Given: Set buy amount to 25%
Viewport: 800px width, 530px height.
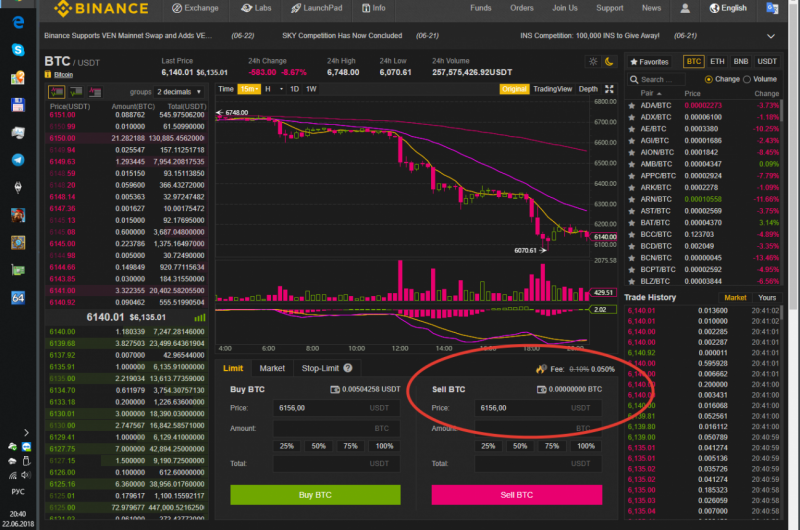Looking at the screenshot, I should (x=287, y=446).
